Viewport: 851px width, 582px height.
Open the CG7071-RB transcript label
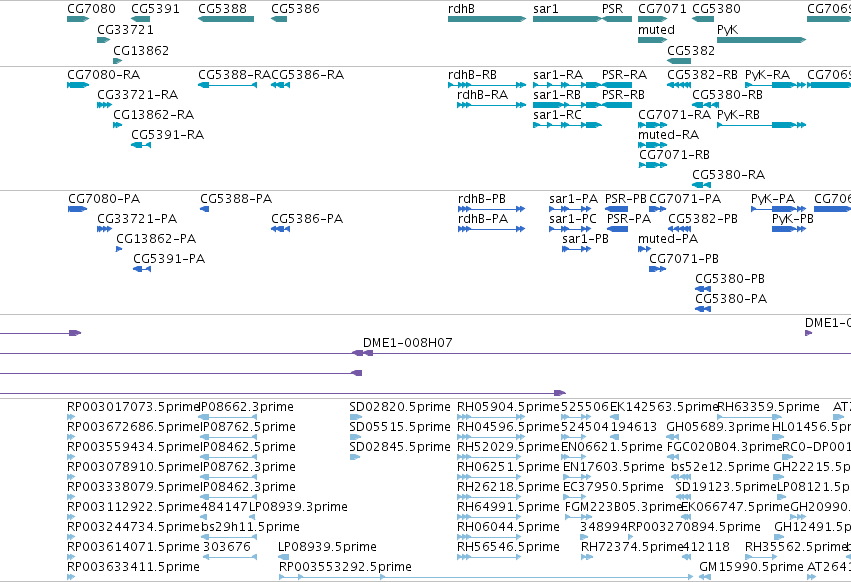[674, 155]
